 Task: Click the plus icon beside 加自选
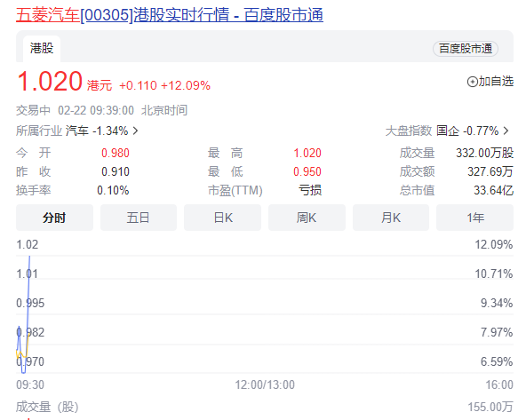click(473, 82)
